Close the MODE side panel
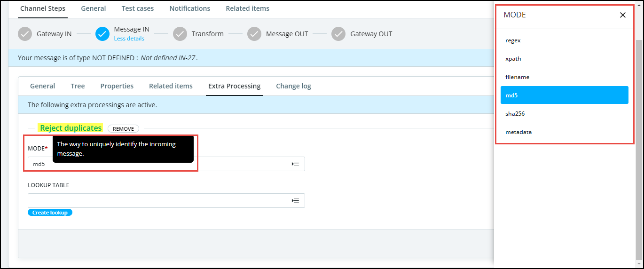This screenshot has width=644, height=269. pyautogui.click(x=623, y=15)
